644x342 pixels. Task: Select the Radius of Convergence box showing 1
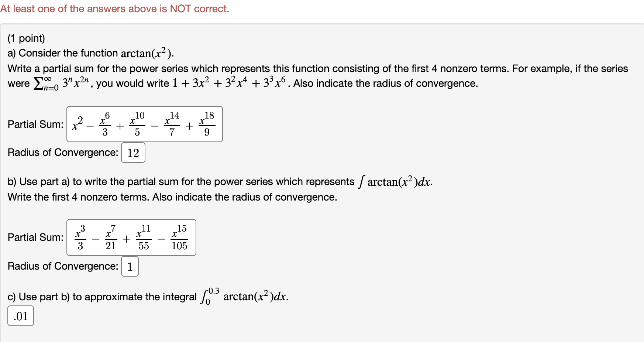click(x=130, y=266)
